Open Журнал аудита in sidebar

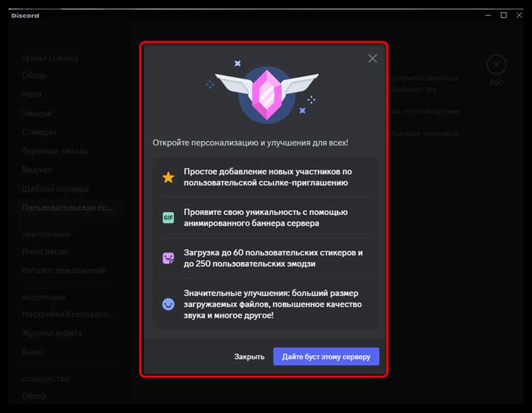coord(52,334)
